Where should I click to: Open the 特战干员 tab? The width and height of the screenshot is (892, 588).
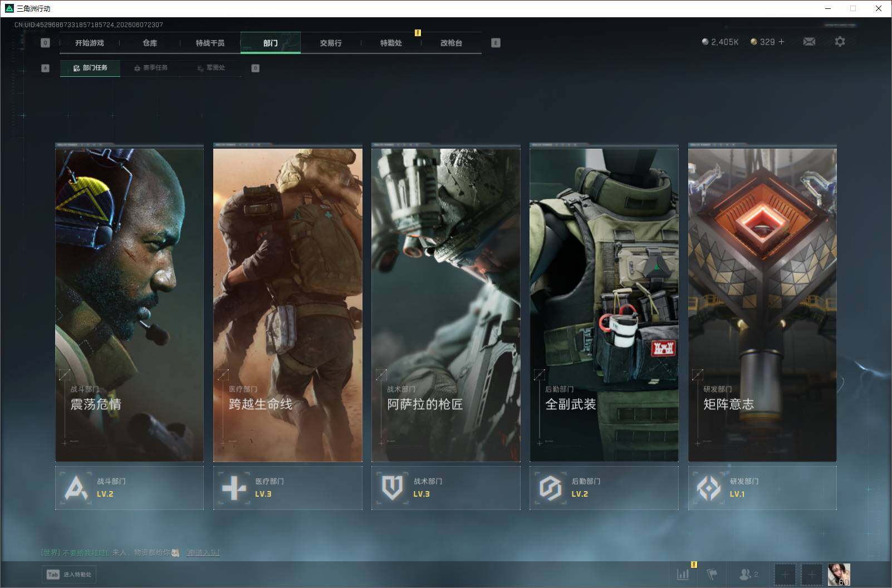pyautogui.click(x=210, y=43)
